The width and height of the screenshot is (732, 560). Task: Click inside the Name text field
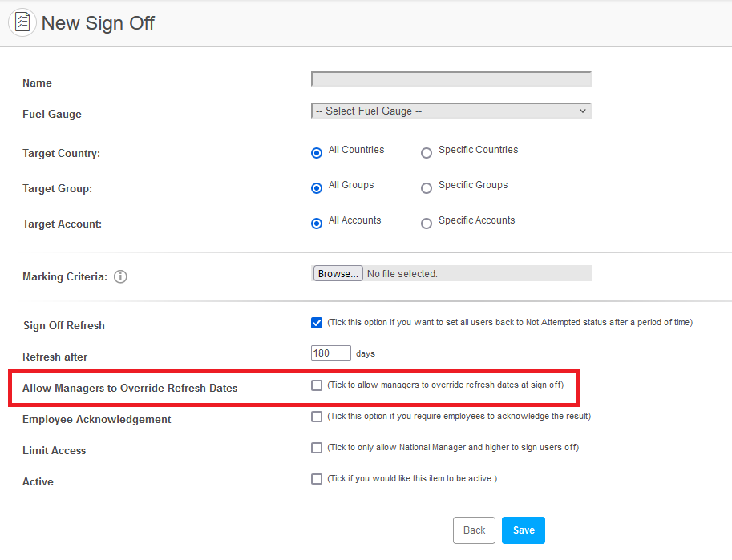coord(451,79)
